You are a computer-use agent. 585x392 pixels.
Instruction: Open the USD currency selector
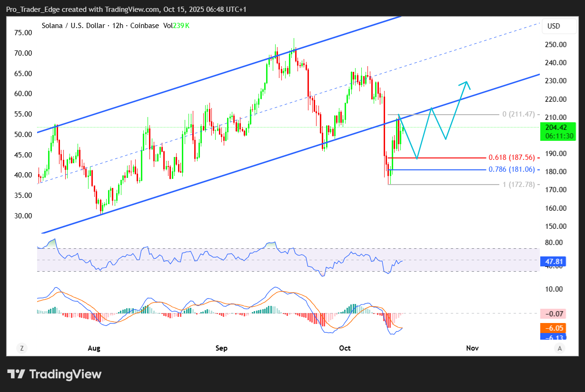[x=554, y=26]
